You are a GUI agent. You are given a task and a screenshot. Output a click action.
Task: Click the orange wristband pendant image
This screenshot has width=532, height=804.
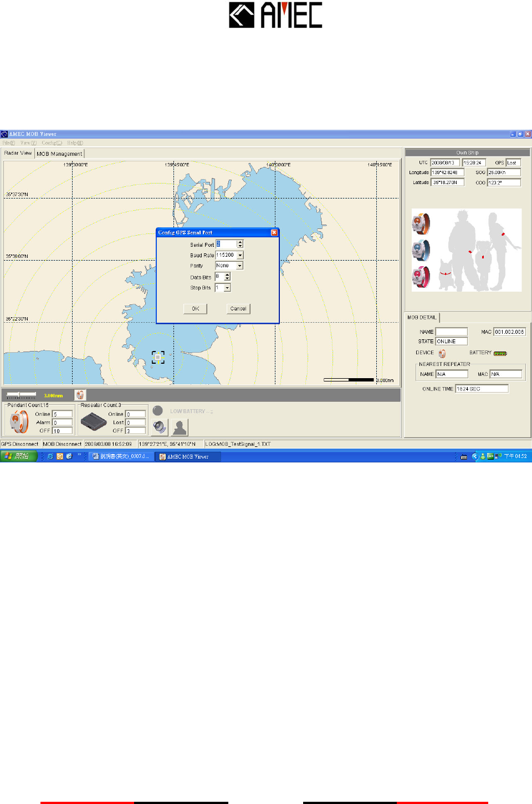421,223
